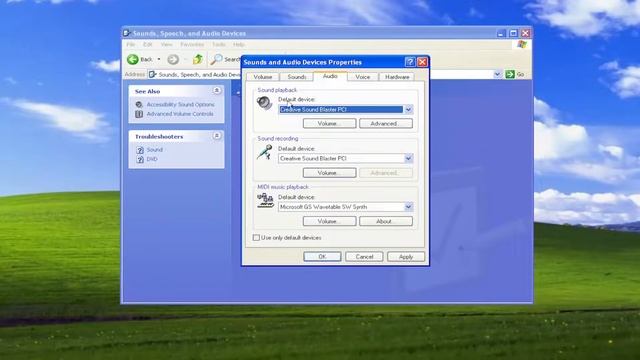Open the Back button history dropdown arrow
Viewport: 640px width, 360px height.
pyautogui.click(x=159, y=60)
